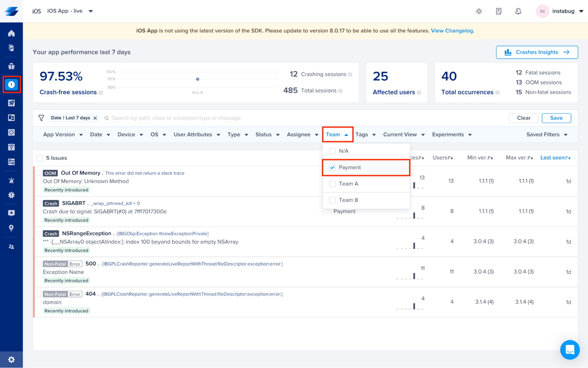Viewport: 588px width, 368px height.
Task: Click the Feb 8 data point on chart
Action: 198,79
